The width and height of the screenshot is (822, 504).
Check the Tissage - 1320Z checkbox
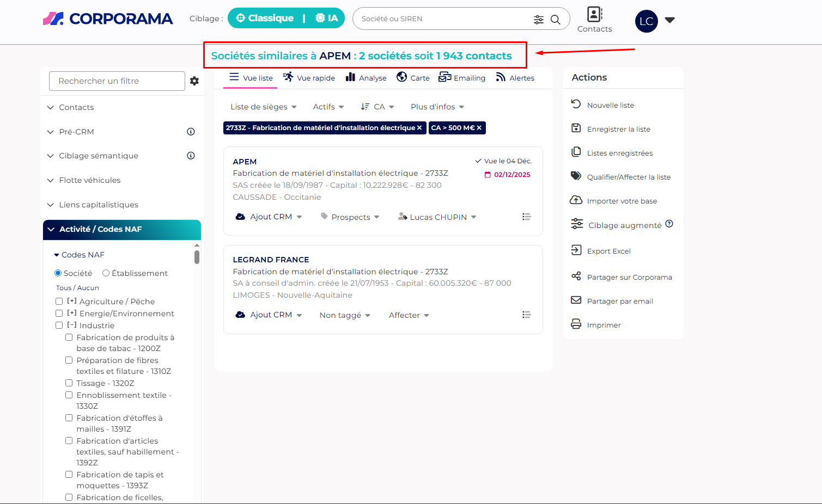tap(69, 383)
